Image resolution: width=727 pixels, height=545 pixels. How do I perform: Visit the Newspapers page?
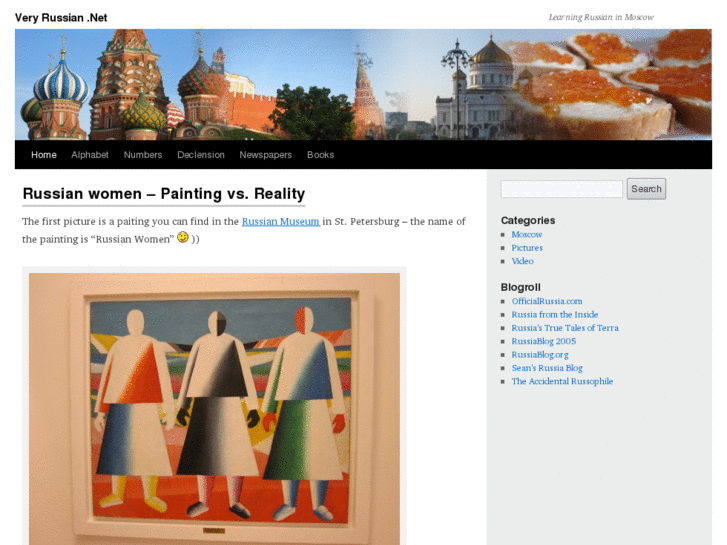266,155
